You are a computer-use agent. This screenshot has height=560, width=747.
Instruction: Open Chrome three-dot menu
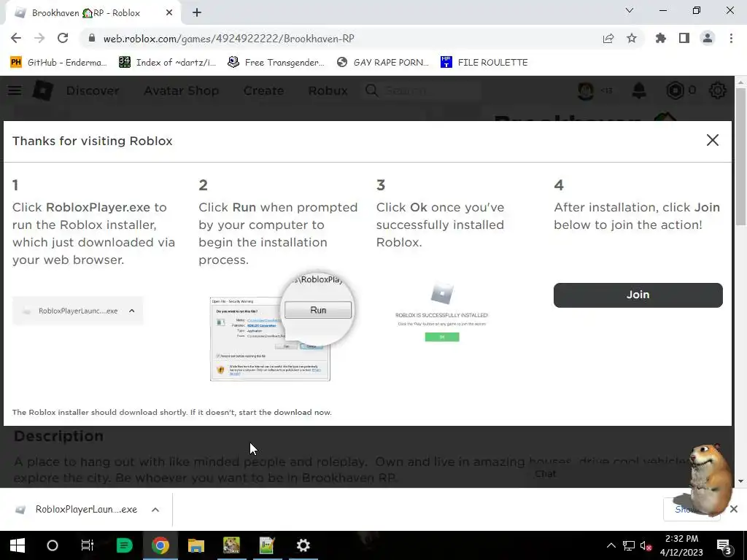tap(731, 39)
